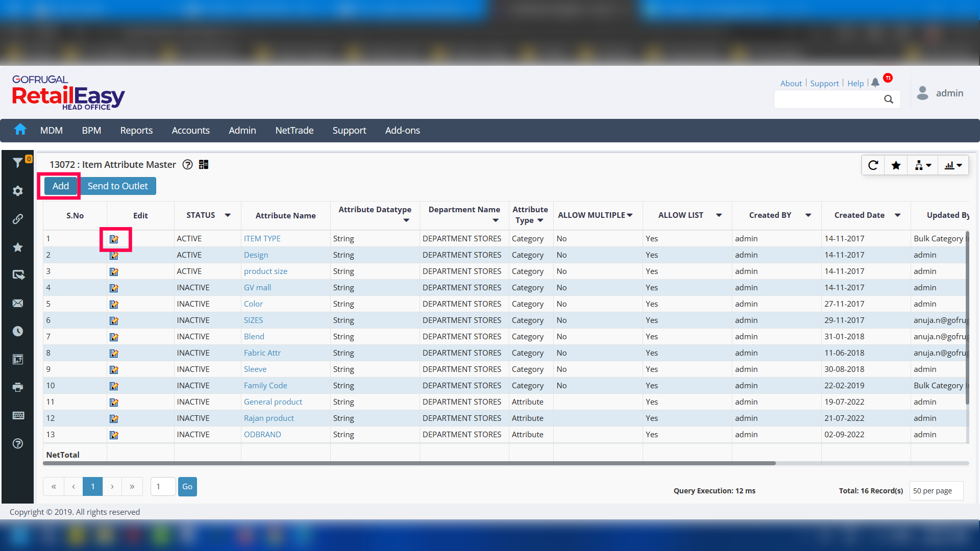The width and height of the screenshot is (980, 551).
Task: Open the filter funnel icon in sidebar
Action: [x=17, y=163]
